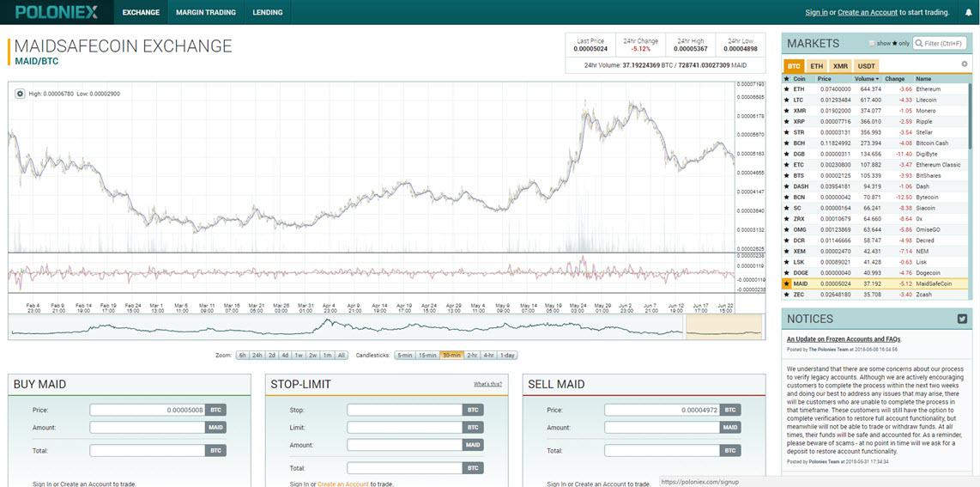Toggle the star for LTC row
Image resolution: width=980 pixels, height=487 pixels.
point(786,100)
